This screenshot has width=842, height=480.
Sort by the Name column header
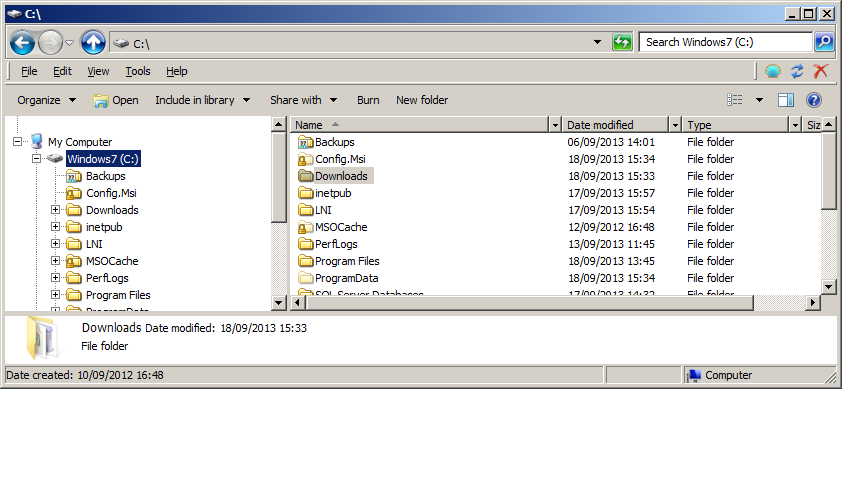tap(419, 125)
